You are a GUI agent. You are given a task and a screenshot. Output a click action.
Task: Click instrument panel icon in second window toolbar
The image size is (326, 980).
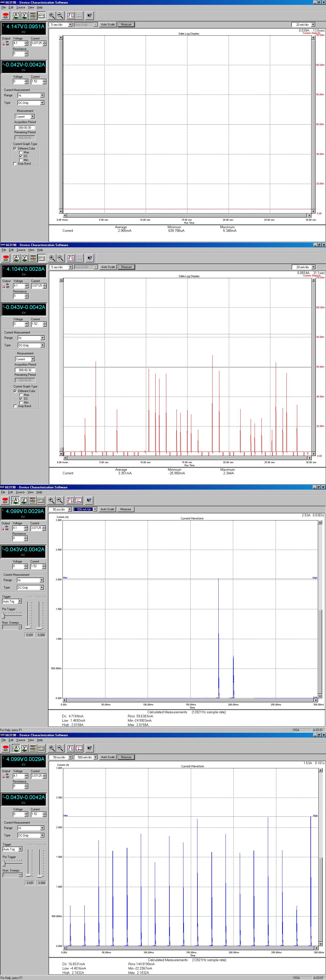pos(41,258)
